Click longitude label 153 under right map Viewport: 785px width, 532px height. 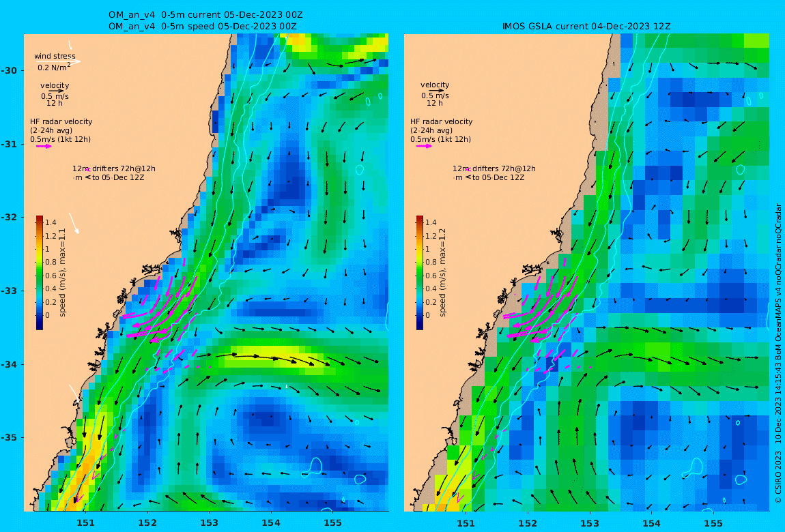[x=590, y=523]
